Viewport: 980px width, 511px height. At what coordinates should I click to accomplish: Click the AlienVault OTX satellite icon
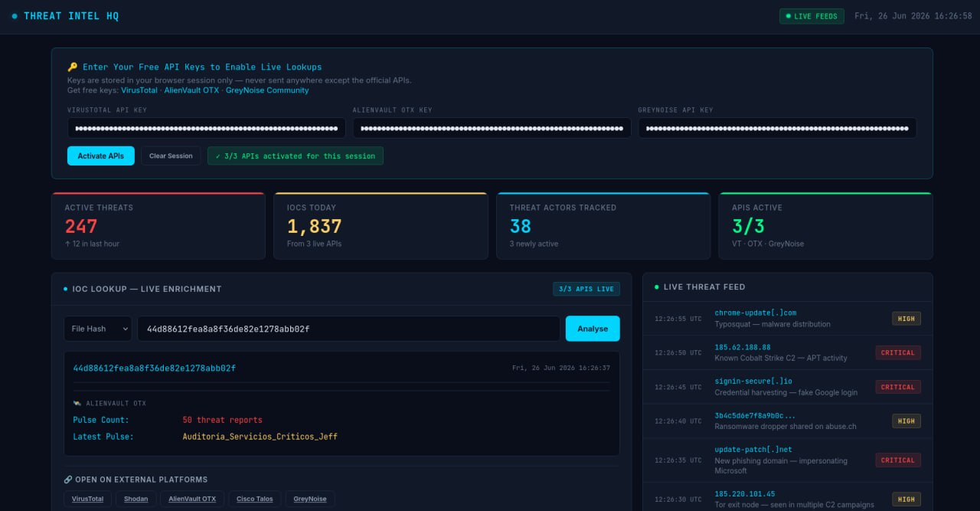77,403
